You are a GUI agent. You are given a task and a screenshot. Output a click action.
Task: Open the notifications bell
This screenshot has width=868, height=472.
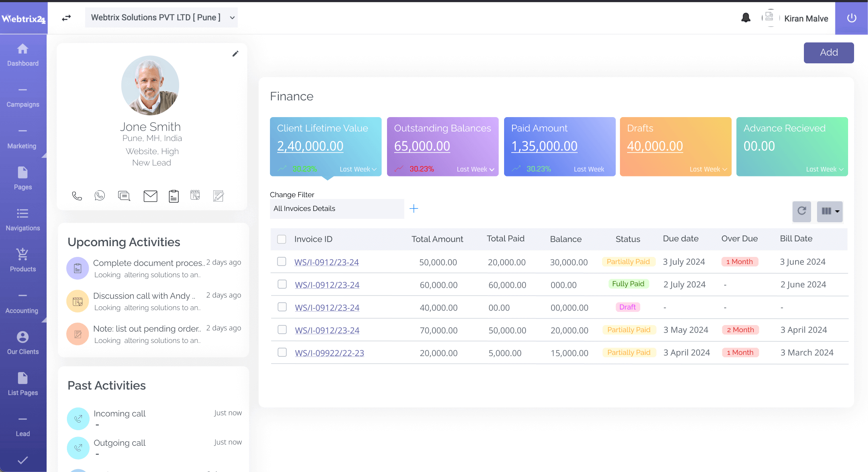coord(745,18)
